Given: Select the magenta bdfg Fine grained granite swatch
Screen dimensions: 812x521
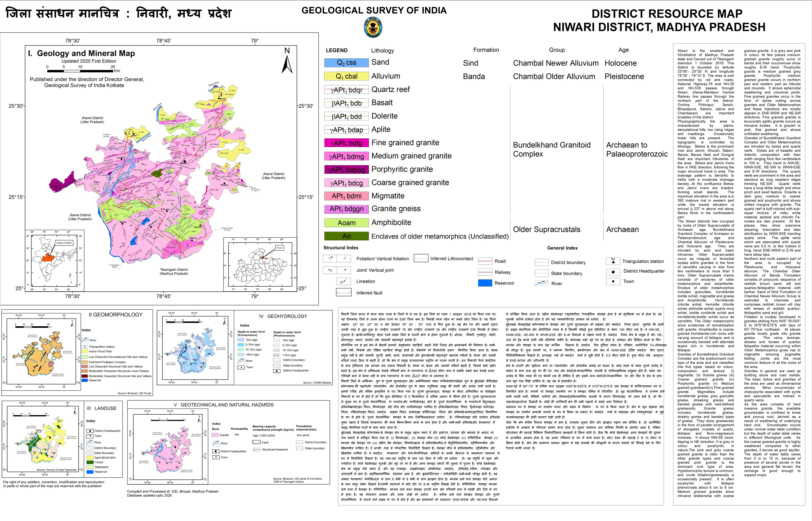Looking at the screenshot, I should click(346, 143).
